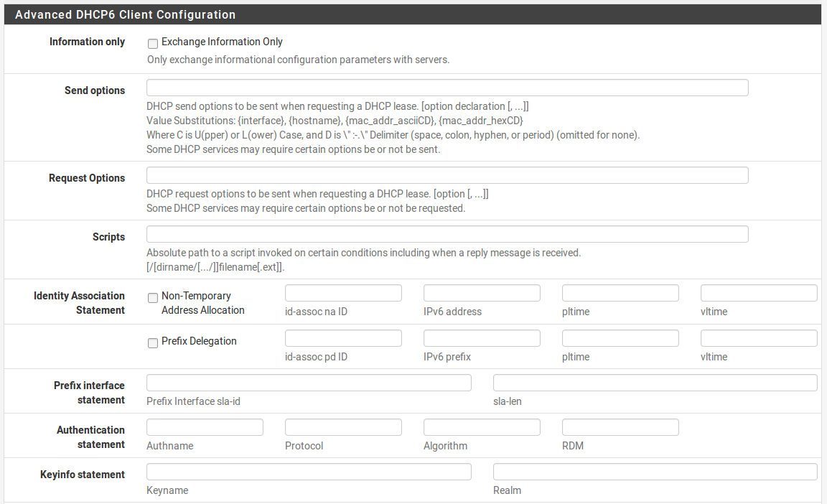This screenshot has width=827, height=504.
Task: Click the Request Options row label
Action: click(87, 178)
